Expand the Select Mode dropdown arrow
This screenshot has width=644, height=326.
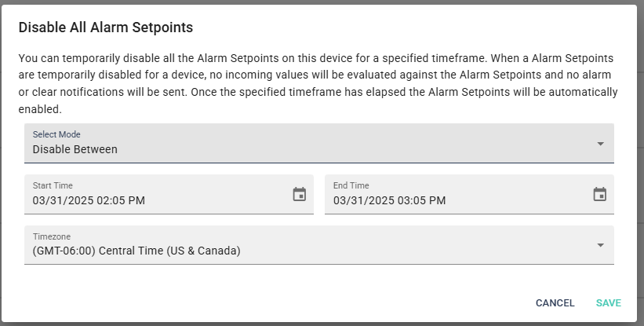click(x=600, y=144)
